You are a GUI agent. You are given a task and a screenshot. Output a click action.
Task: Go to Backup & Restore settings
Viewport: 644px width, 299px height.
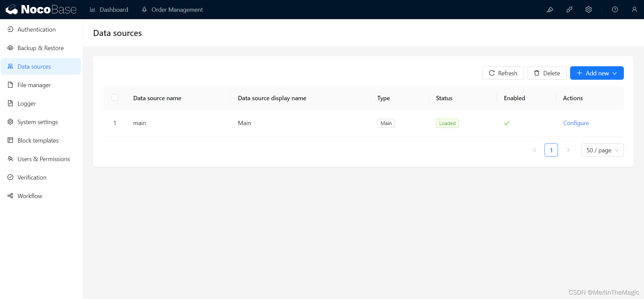[41, 48]
